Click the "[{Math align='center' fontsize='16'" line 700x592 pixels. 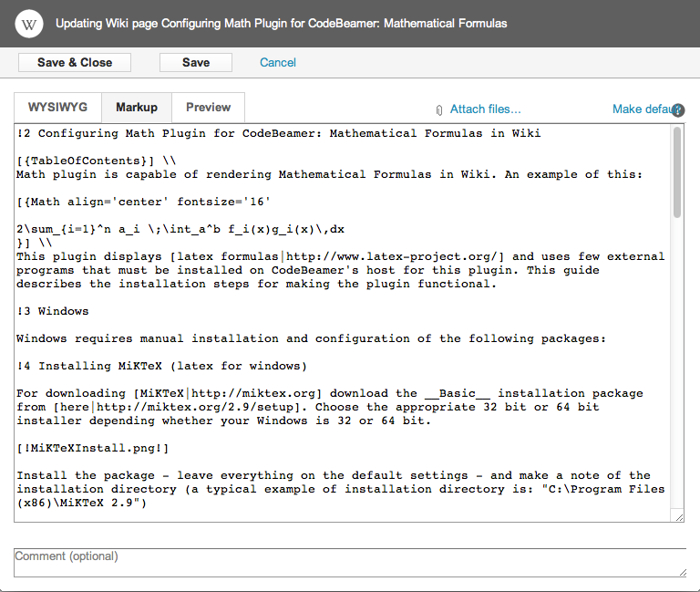click(x=143, y=202)
